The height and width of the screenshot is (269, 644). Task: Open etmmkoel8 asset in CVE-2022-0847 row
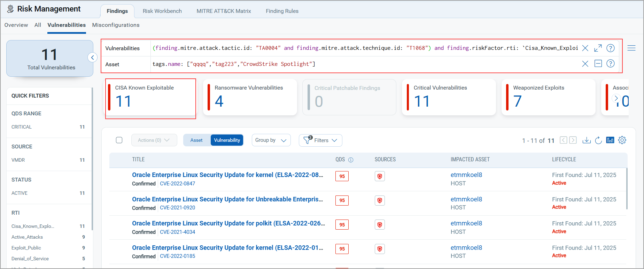click(466, 175)
